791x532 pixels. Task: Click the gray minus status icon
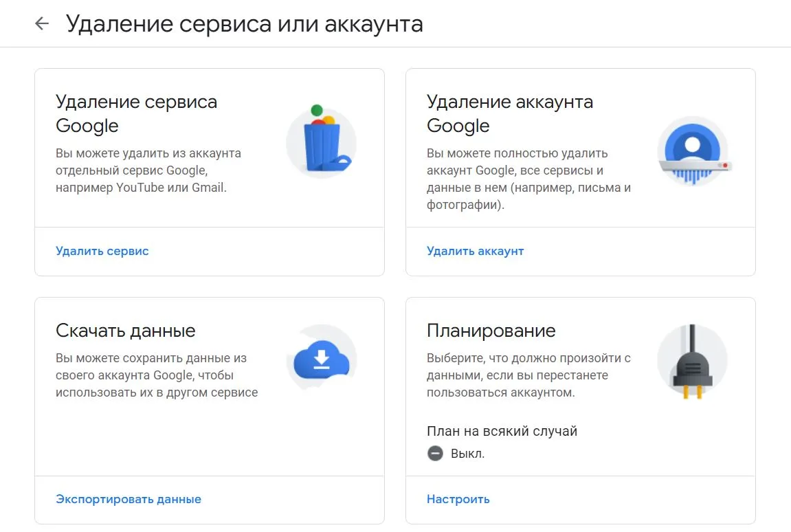tap(435, 453)
